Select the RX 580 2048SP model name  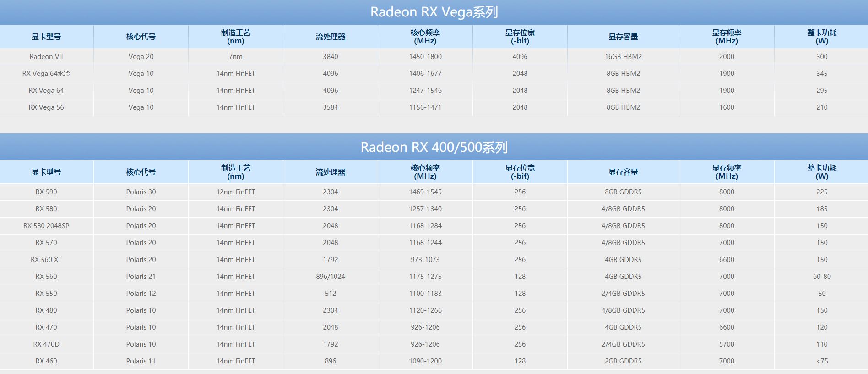coord(46,226)
